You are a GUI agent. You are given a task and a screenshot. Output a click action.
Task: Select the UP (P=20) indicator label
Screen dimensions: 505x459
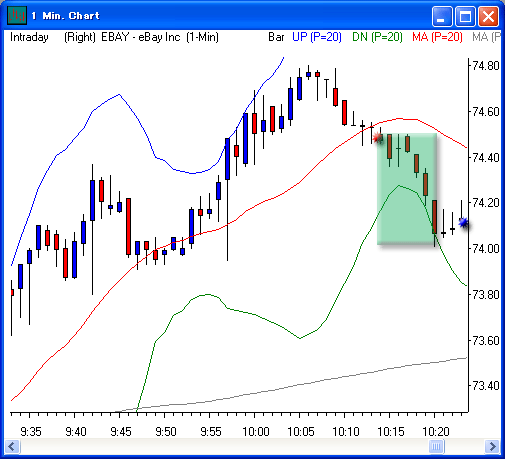coord(317,37)
